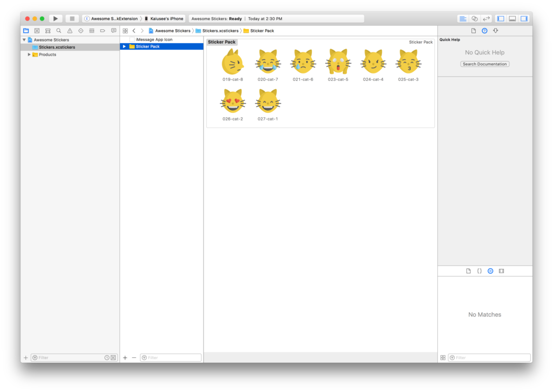Add a new asset to the catalog
Screen dimensions: 553x392
click(125, 358)
